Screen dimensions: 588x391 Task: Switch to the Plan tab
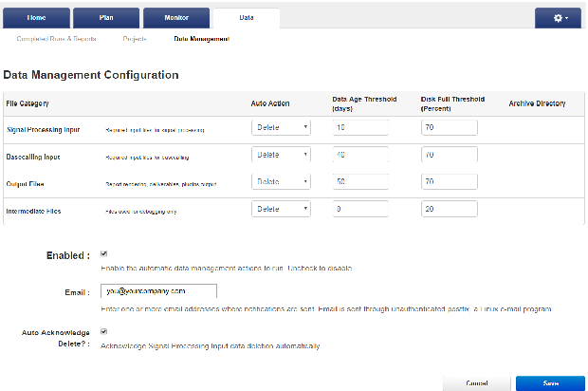(x=107, y=18)
